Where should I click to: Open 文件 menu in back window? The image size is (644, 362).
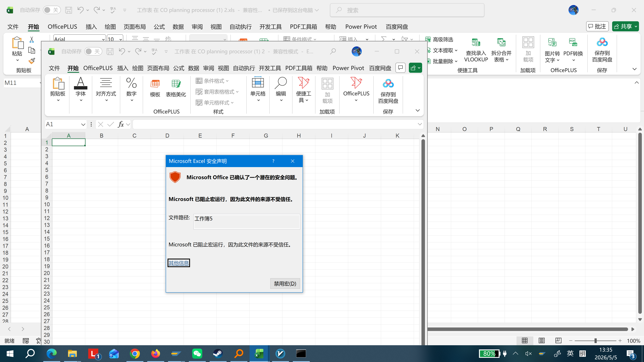click(13, 27)
